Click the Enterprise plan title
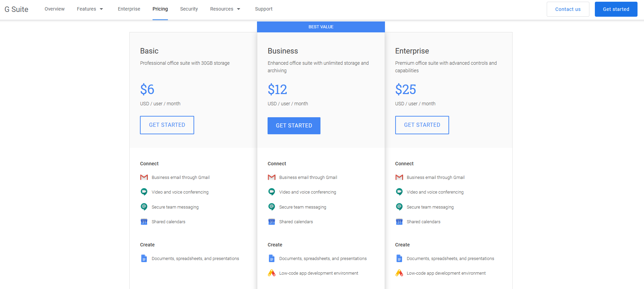The height and width of the screenshot is (289, 644). click(x=412, y=51)
